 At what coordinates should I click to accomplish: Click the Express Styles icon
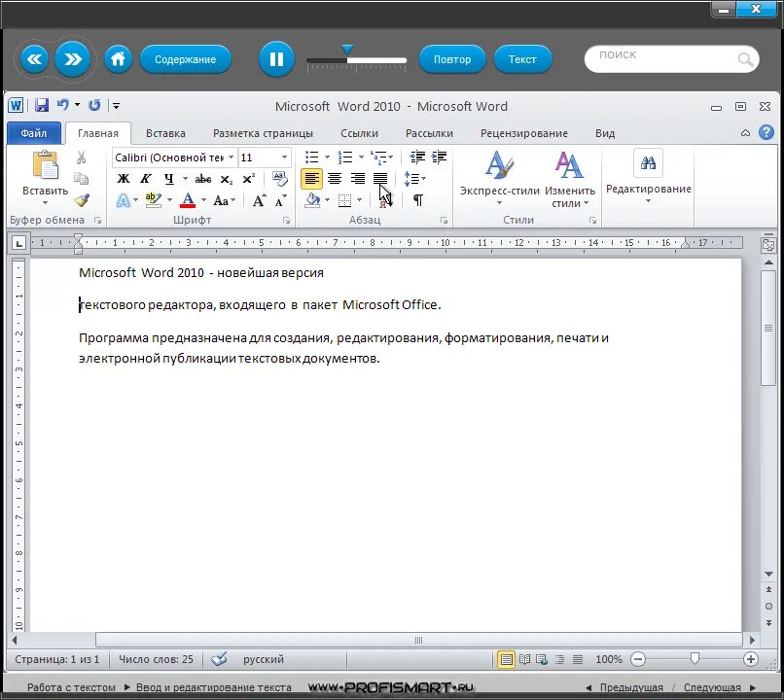tap(499, 165)
